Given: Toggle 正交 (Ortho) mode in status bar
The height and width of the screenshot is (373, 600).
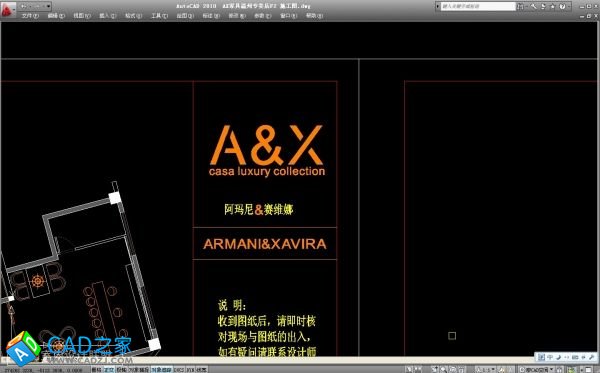Looking at the screenshot, I should [109, 370].
